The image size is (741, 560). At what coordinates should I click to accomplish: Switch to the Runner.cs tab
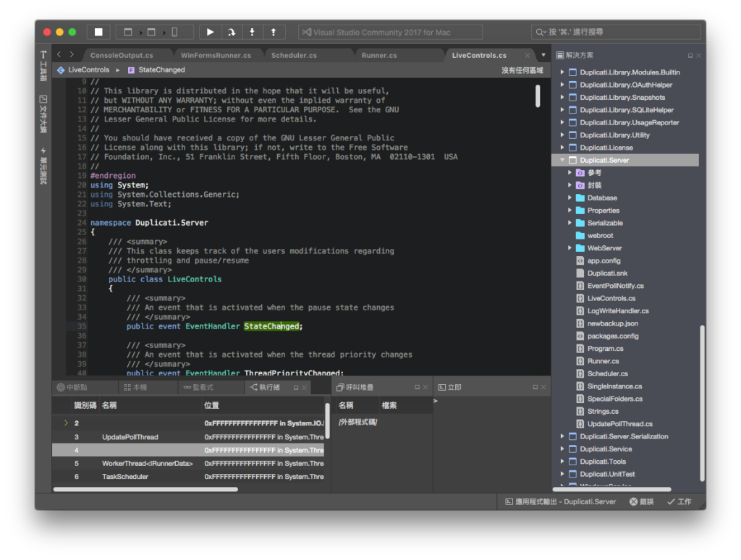tap(379, 55)
